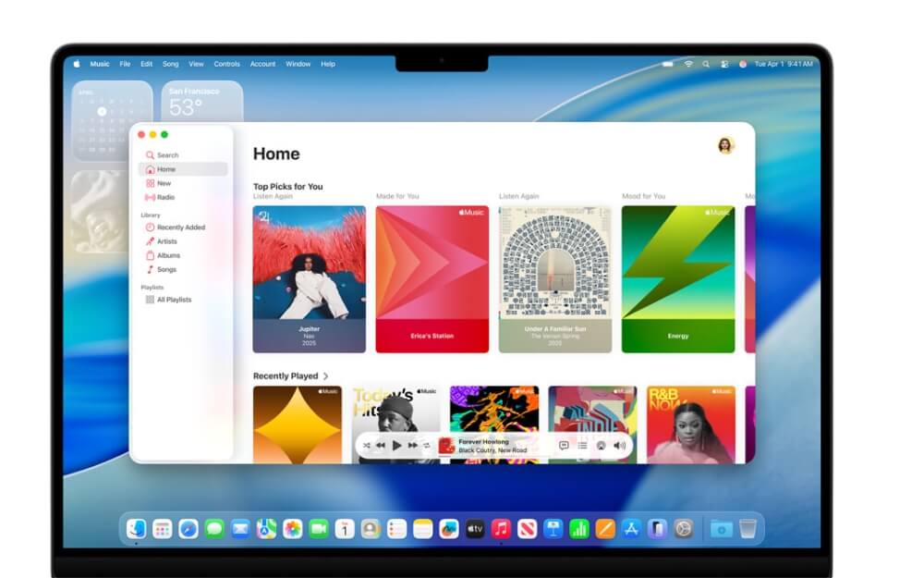Skip to the previous track

click(381, 446)
